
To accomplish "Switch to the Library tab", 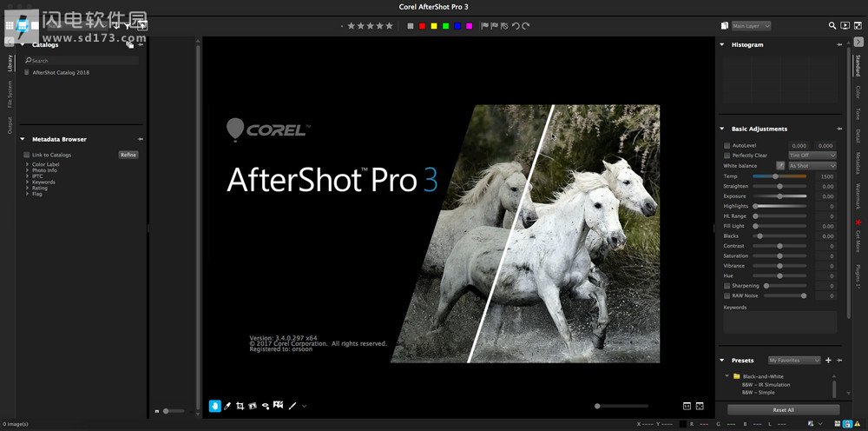I will tap(10, 63).
